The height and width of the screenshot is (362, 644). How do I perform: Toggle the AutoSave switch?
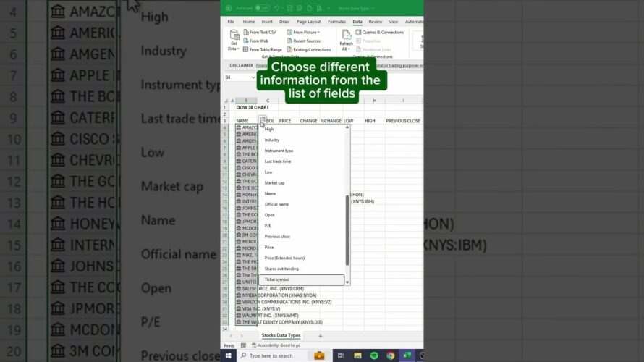tap(262, 8)
